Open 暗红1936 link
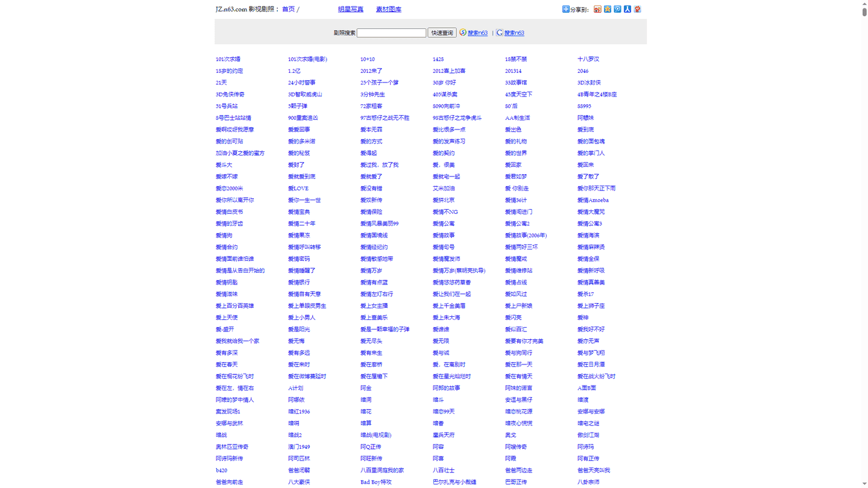The width and height of the screenshot is (868, 488). pyautogui.click(x=299, y=411)
